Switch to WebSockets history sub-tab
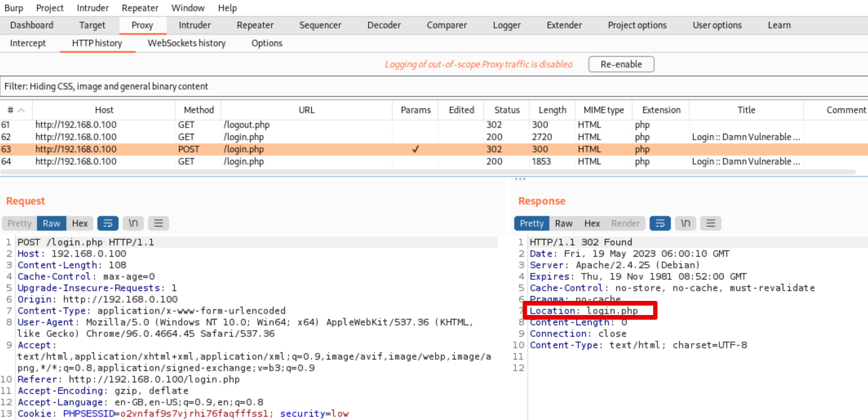This screenshot has height=420, width=868. tap(187, 43)
